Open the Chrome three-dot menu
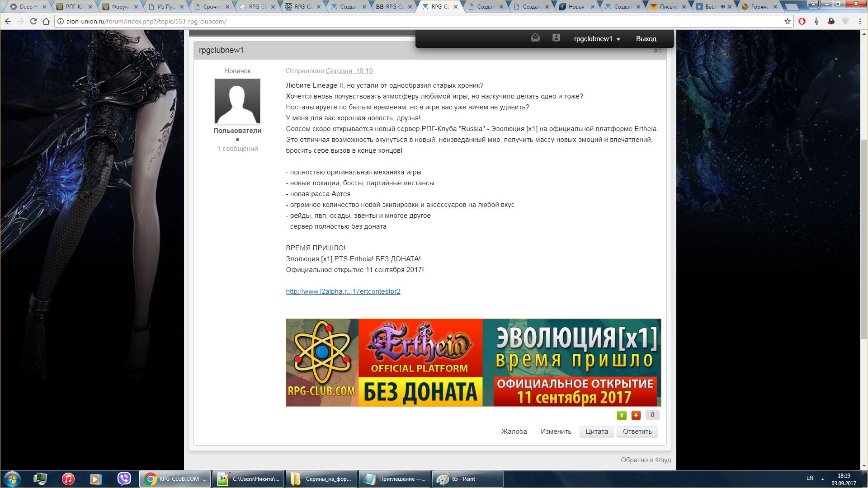The image size is (868, 488). coord(860,21)
